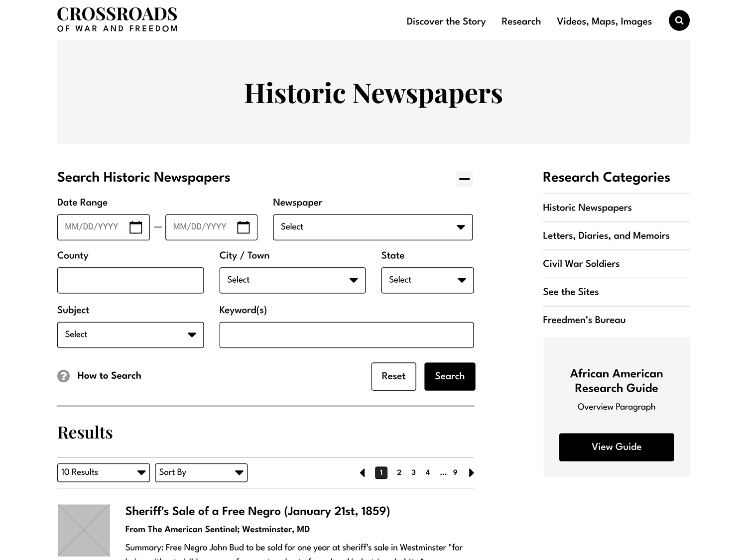The image size is (747, 560).
Task: Open the Discover the Story menu
Action: 446,21
